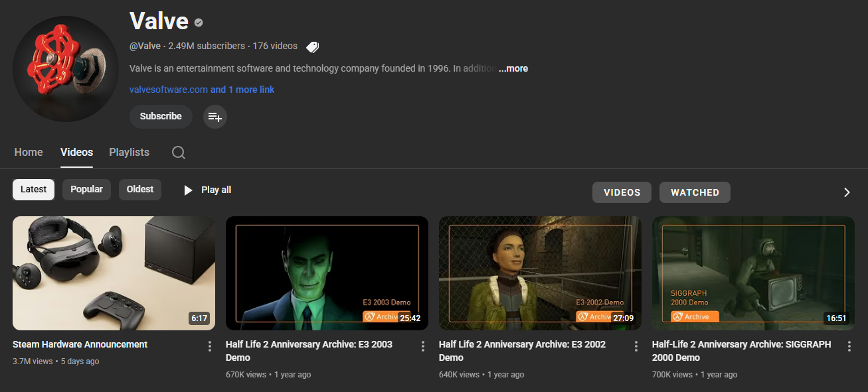Expand channel description with ...more
Viewport: 868px width, 392px height.
pyautogui.click(x=513, y=68)
